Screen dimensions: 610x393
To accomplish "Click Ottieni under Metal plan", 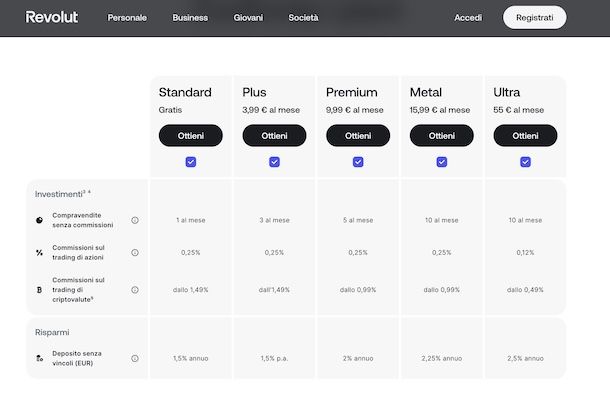I will pyautogui.click(x=442, y=135).
